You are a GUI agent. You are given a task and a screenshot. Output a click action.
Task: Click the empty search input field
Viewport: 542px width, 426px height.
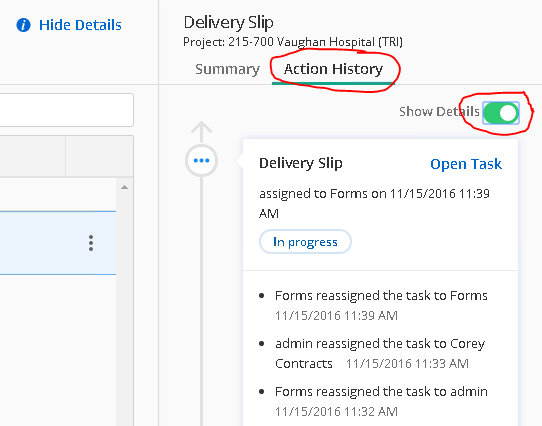[x=66, y=110]
